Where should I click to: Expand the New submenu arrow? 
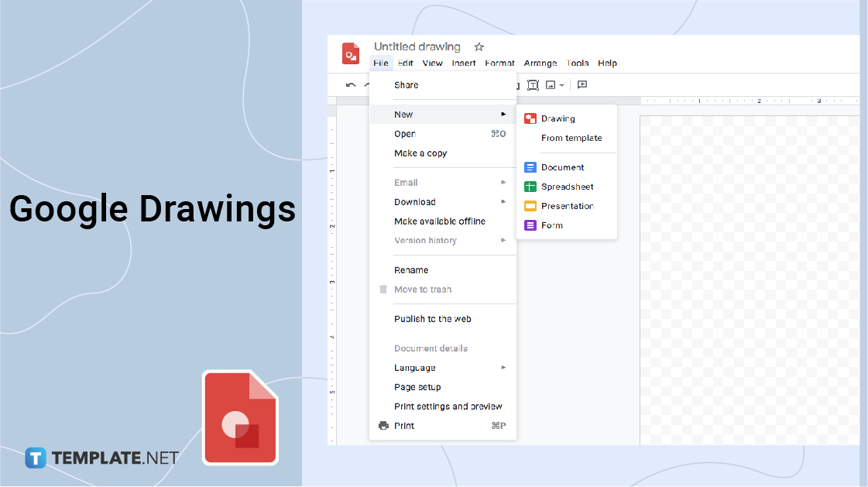tap(503, 114)
